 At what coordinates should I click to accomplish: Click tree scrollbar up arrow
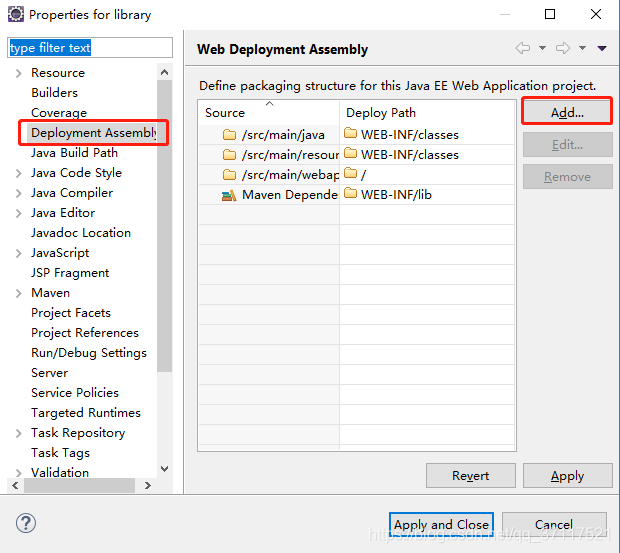(164, 72)
